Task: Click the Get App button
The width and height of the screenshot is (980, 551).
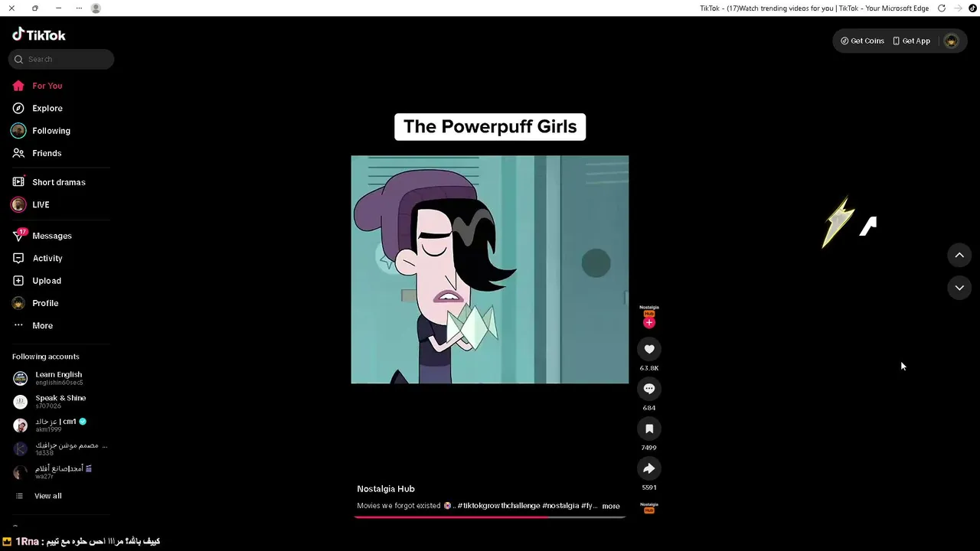Action: tap(911, 41)
